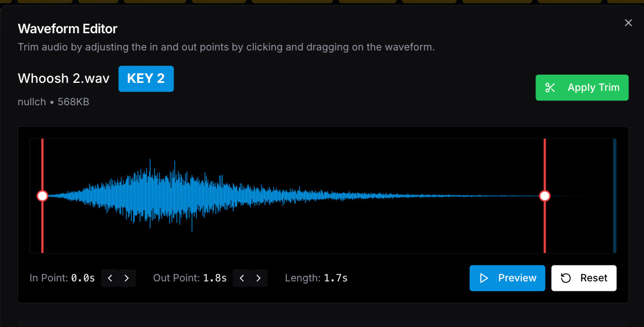Reset the trim points
The height and width of the screenshot is (327, 644).
click(x=583, y=278)
